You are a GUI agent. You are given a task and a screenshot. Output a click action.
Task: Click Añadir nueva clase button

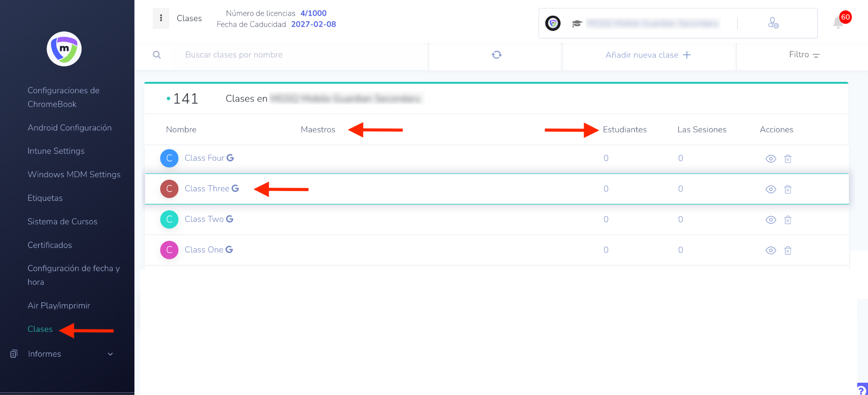pyautogui.click(x=648, y=55)
